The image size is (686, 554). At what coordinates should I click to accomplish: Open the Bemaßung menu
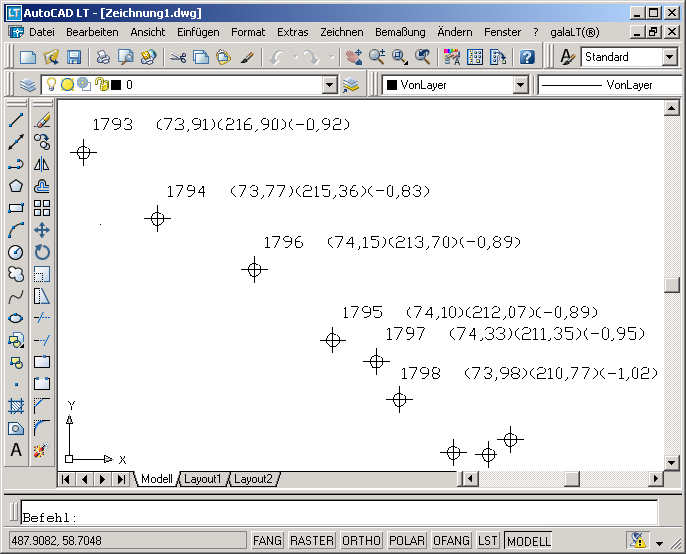point(400,32)
